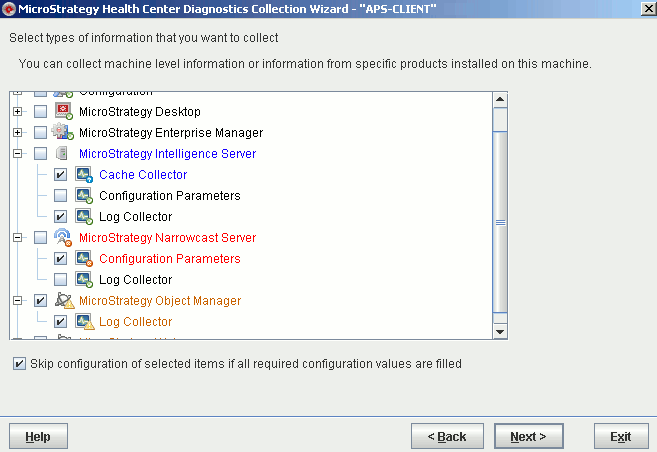Click the Enterprise Manager product icon

tap(63, 133)
